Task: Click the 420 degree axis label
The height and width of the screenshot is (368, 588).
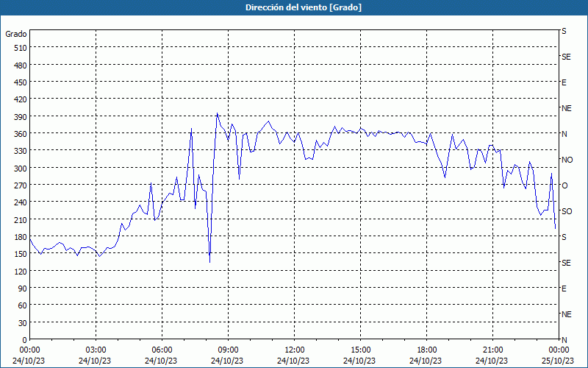Action: (21, 99)
